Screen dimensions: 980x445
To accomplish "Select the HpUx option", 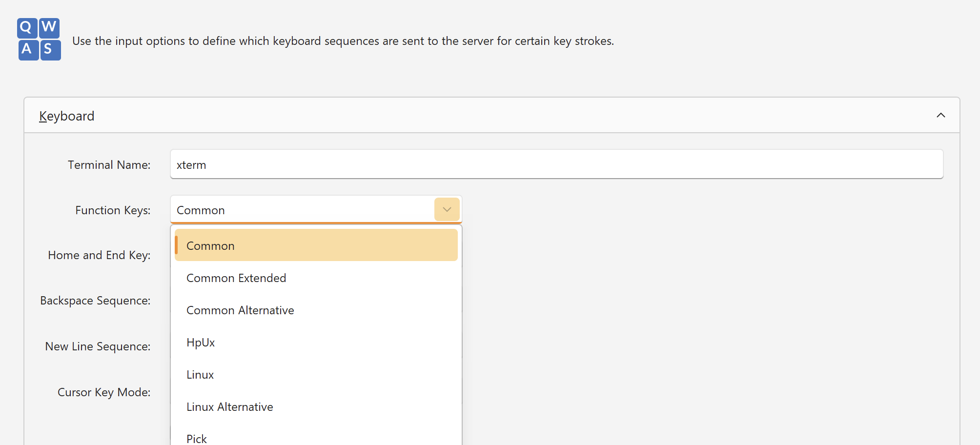I will coord(201,343).
